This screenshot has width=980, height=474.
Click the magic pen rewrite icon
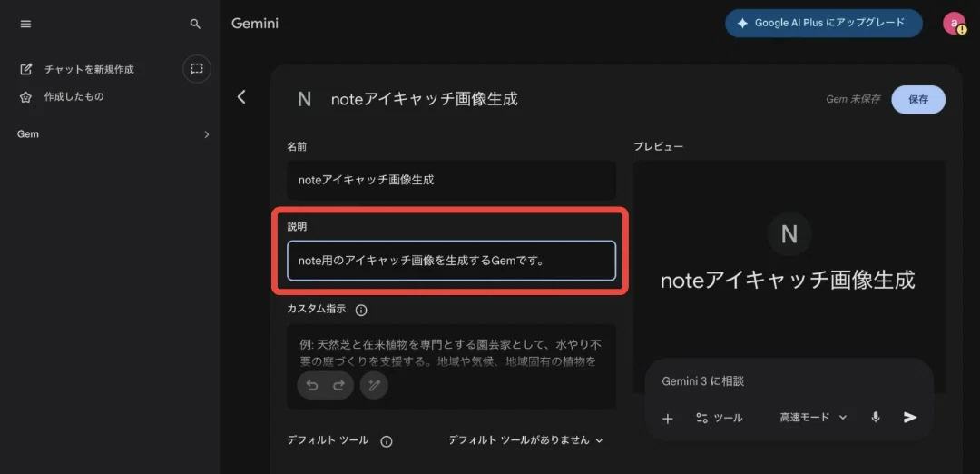[374, 385]
